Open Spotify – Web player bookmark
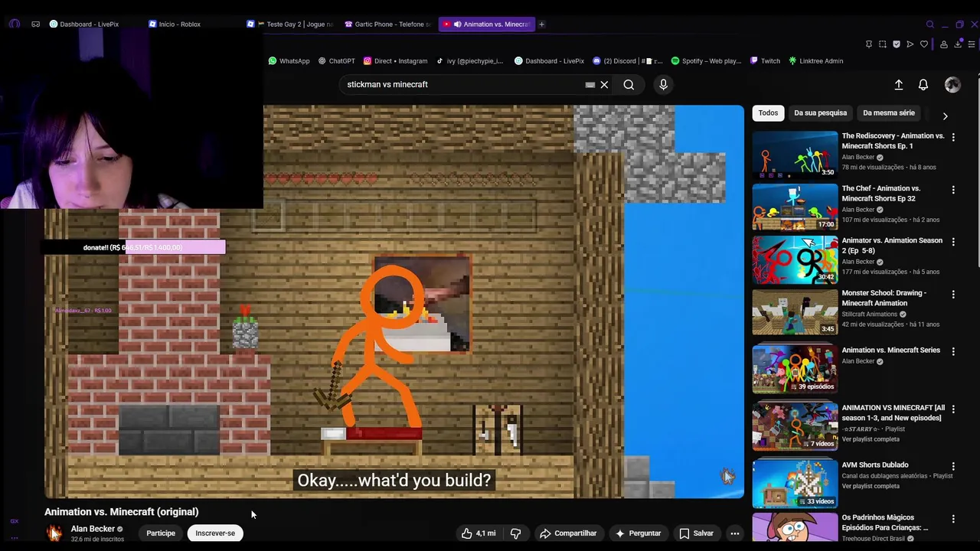Image resolution: width=980 pixels, height=551 pixels. pyautogui.click(x=706, y=61)
